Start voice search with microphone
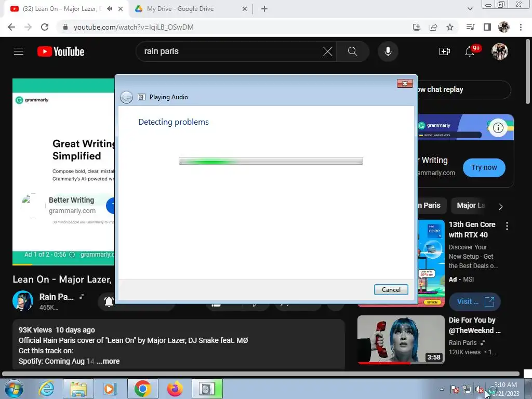The width and height of the screenshot is (532, 399). [x=388, y=51]
